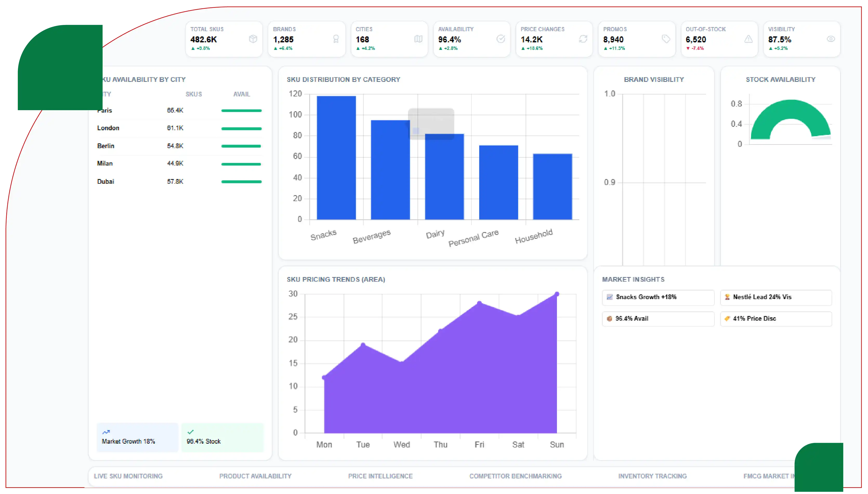This screenshot has width=868, height=494.
Task: Click the warning triangle in Out-of-Stock card
Action: click(748, 39)
